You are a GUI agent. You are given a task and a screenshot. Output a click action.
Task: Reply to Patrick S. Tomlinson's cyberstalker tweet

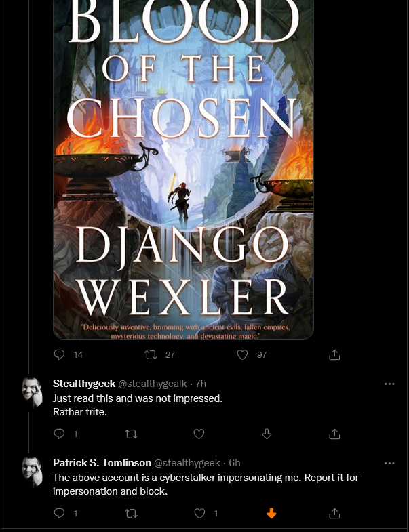tap(60, 513)
